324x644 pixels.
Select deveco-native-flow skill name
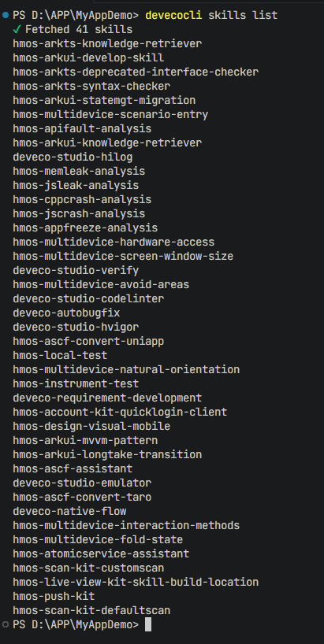point(69,511)
